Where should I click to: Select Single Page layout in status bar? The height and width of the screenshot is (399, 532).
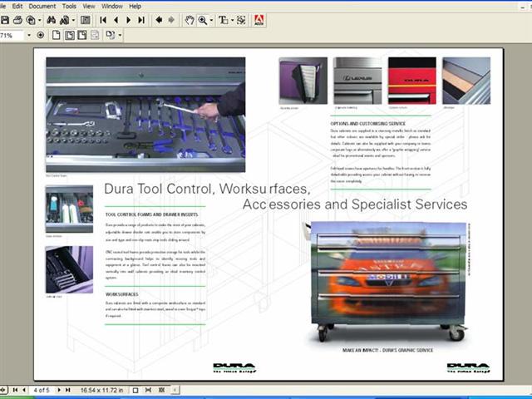135,390
